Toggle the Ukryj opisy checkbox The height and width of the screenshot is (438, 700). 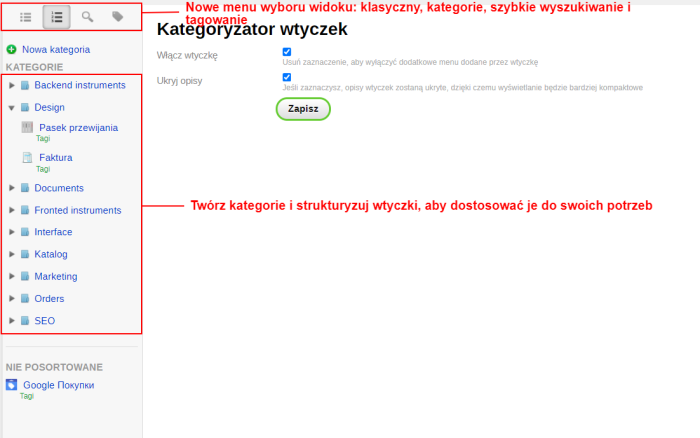(x=287, y=77)
